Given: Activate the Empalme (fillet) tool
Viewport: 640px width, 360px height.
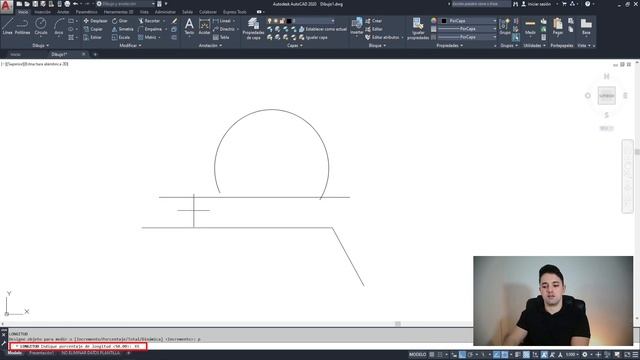Looking at the screenshot, I should point(150,29).
